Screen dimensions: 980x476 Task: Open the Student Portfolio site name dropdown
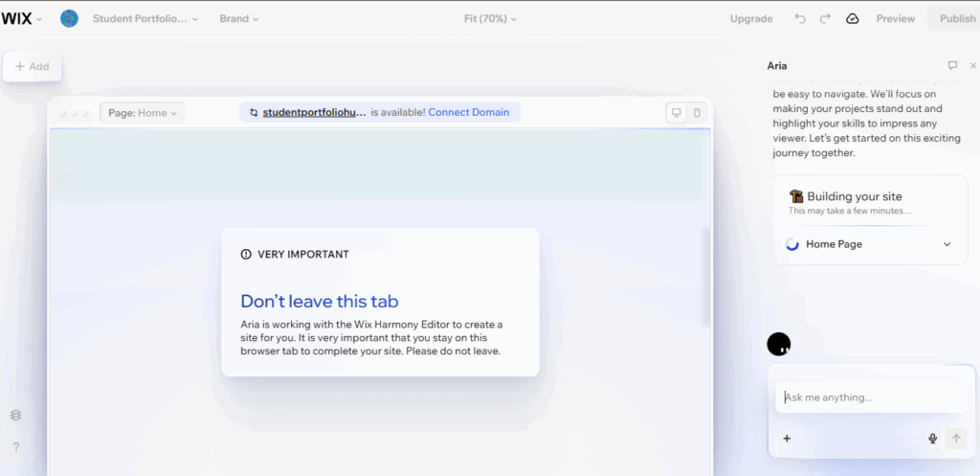(x=145, y=19)
